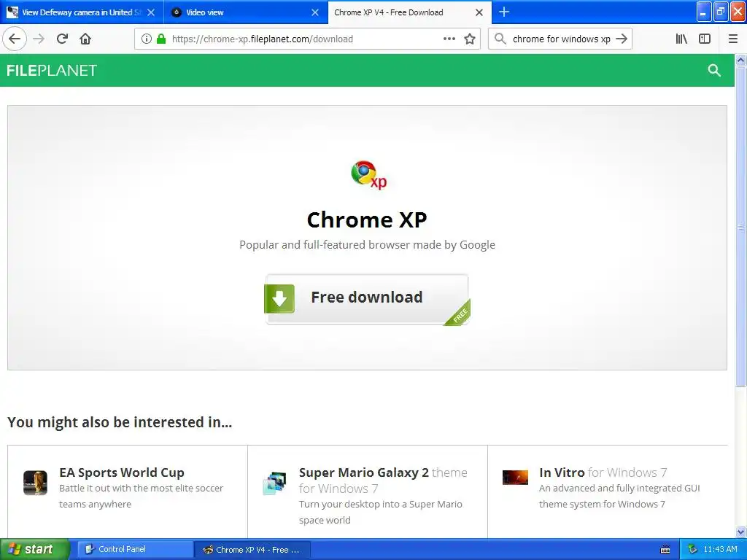This screenshot has height=560, width=747.
Task: Click the Chrome XP heading text
Action: [367, 219]
